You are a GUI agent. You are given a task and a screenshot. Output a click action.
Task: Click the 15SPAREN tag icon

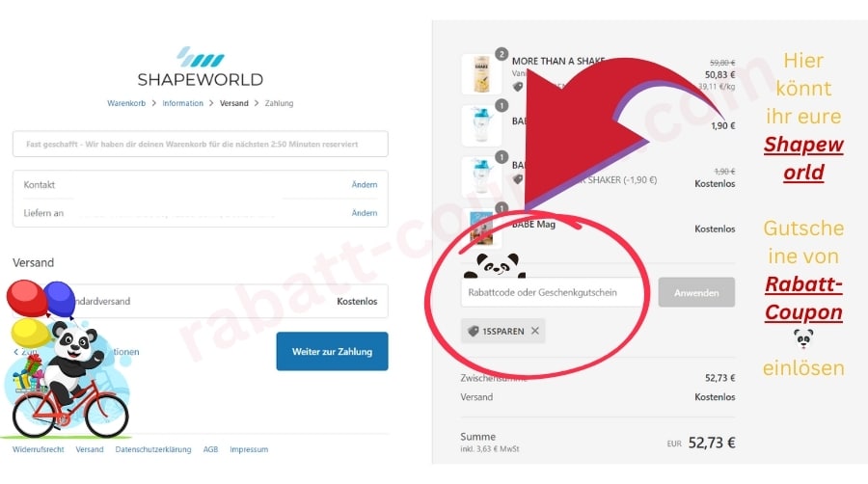pyautogui.click(x=473, y=331)
